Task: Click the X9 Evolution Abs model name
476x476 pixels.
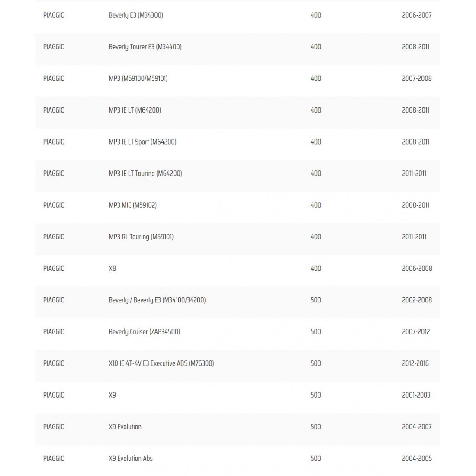Action: point(131,458)
